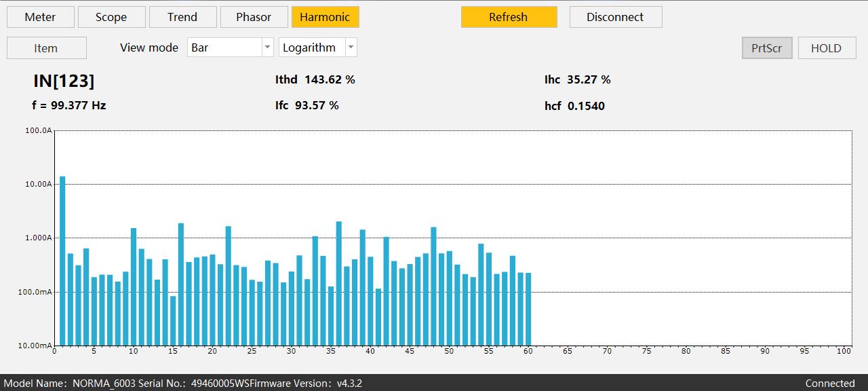
Task: Click the Model Name NORMA_6003 status text
Action: tap(69, 384)
